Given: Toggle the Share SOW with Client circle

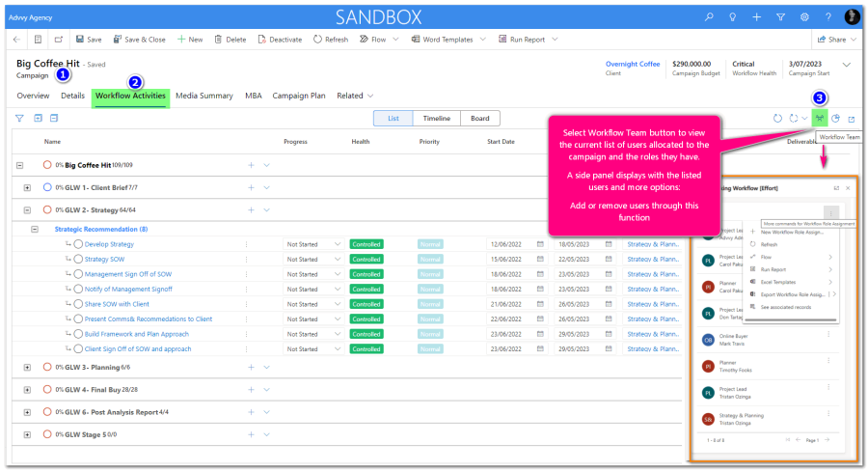Looking at the screenshot, I should (x=78, y=304).
